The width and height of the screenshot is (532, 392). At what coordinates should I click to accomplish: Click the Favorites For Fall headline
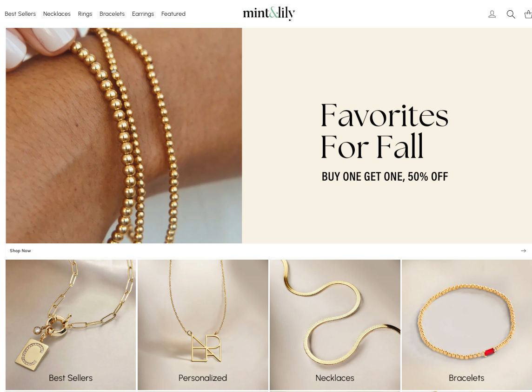(385, 131)
